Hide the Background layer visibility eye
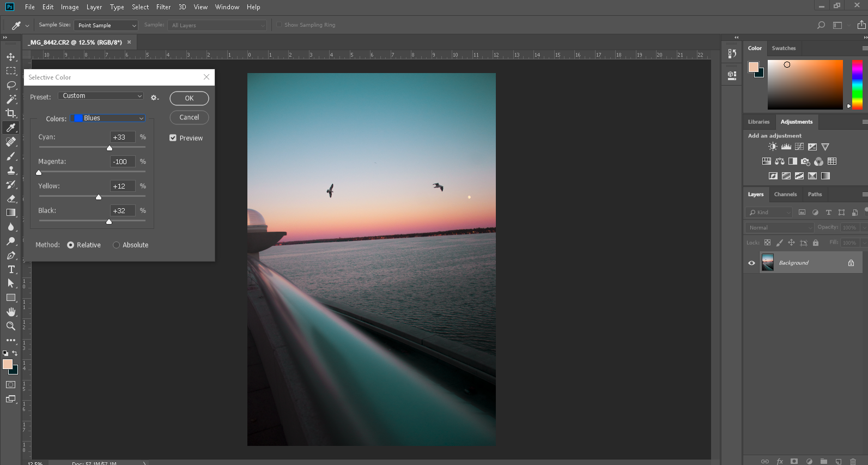The width and height of the screenshot is (868, 465). click(x=751, y=263)
